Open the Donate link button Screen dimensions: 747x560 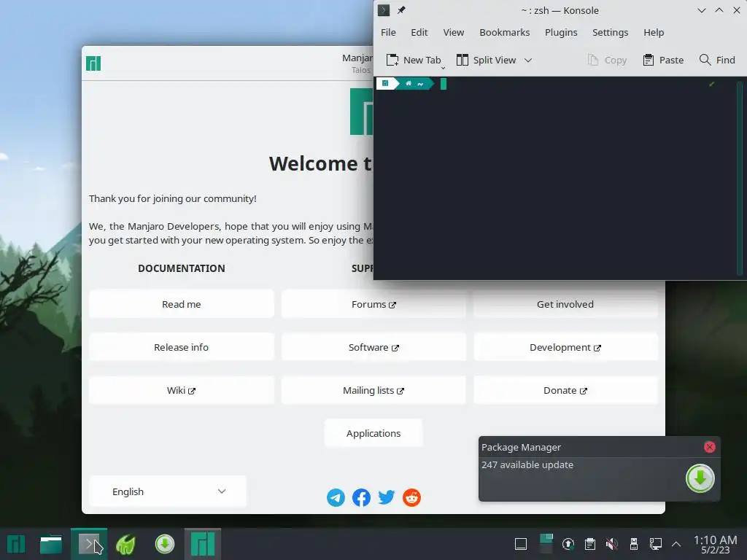565,391
